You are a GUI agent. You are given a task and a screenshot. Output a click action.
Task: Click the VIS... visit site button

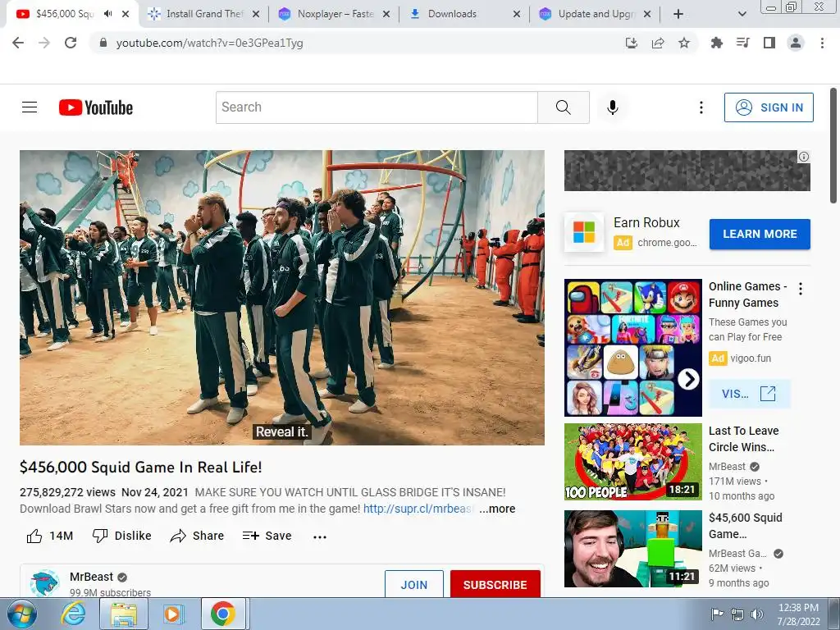tap(749, 394)
